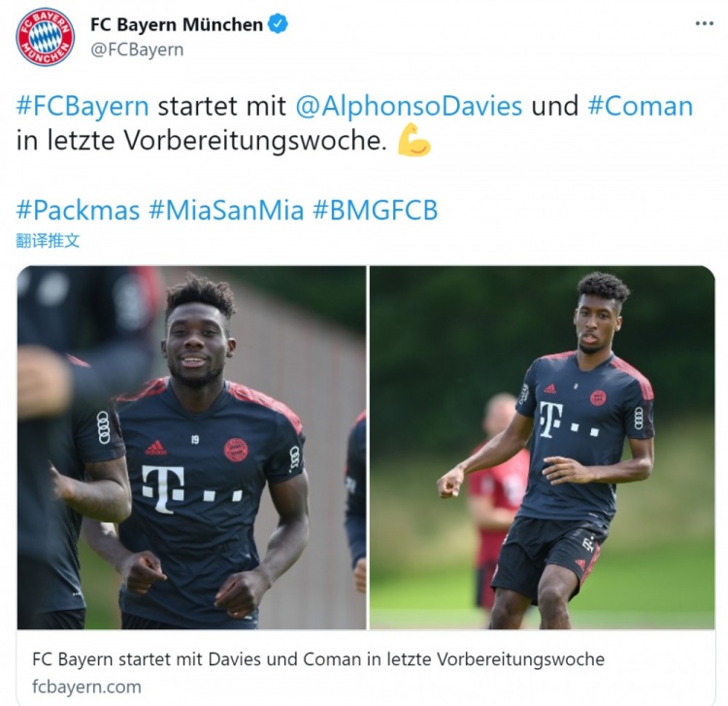Open the #FCBayern hashtag
Screen dimensions: 728x706
point(83,107)
